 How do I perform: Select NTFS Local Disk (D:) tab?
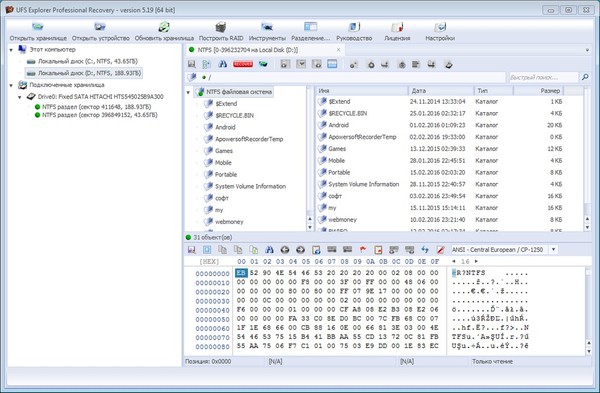(x=248, y=50)
